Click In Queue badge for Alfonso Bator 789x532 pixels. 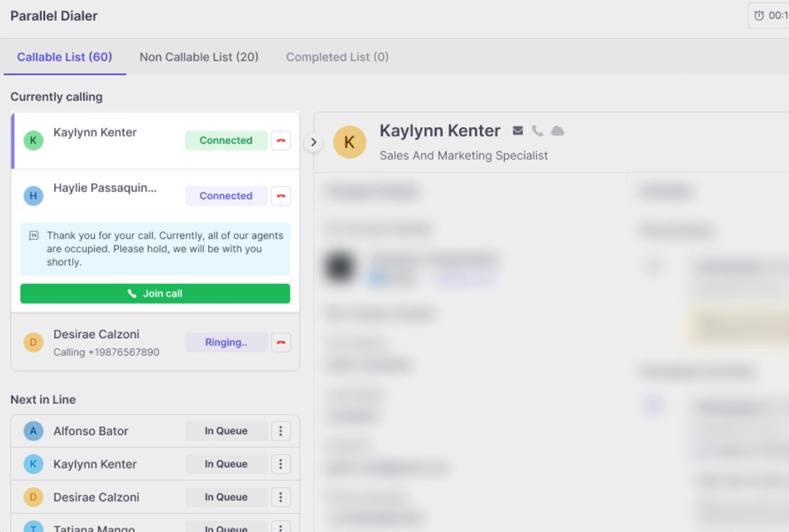[x=226, y=431]
